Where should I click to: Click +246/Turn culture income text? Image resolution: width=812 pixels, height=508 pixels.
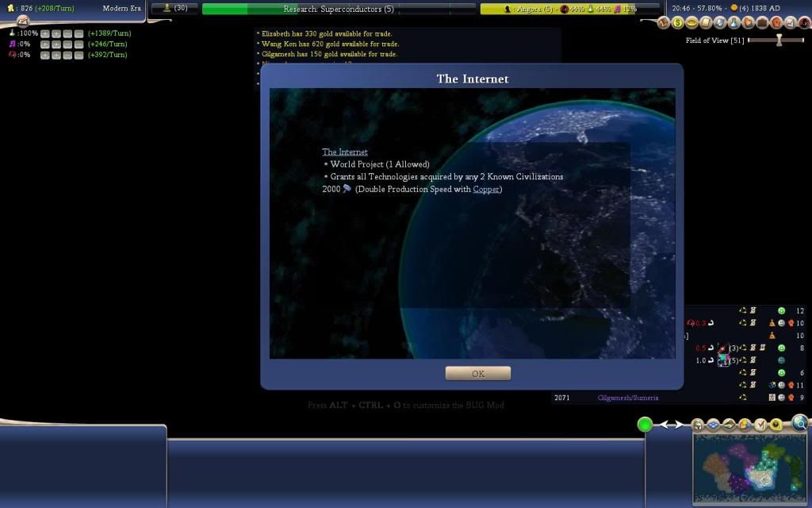(x=107, y=44)
